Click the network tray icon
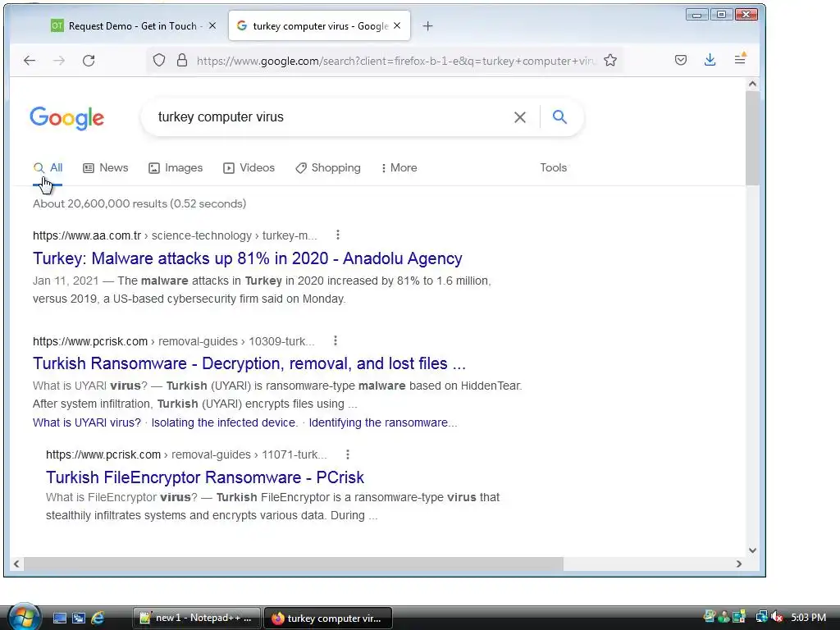Screen dimensions: 840x630 [761, 617]
